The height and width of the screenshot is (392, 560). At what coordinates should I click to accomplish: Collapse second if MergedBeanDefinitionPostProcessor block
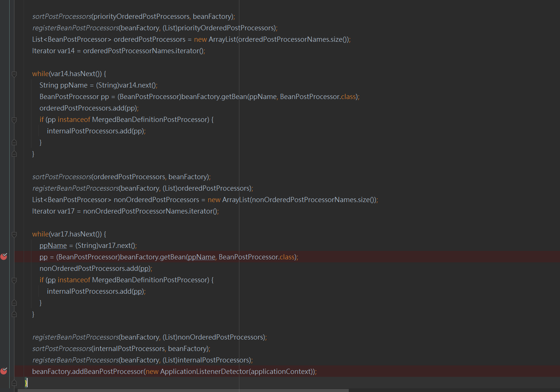tap(14, 280)
